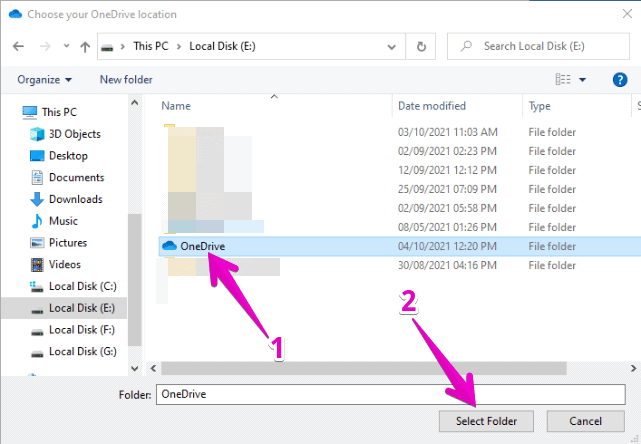This screenshot has height=444, width=641.
Task: Select folder dated 30/08/2021 04:16 PM
Action: tap(400, 265)
